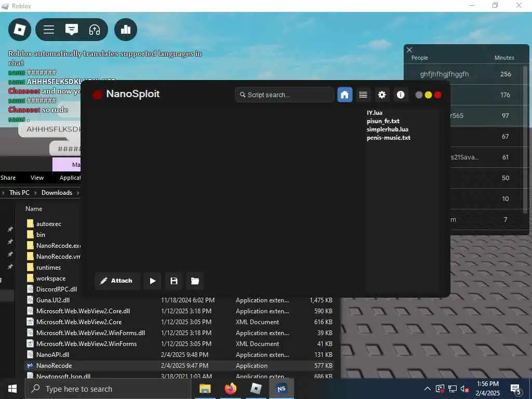The height and width of the screenshot is (399, 532).
Task: Toggle the Roblox chat window icon
Action: pos(72,30)
